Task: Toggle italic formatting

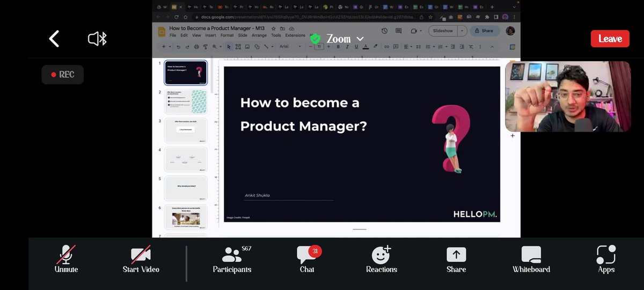Action: click(347, 47)
